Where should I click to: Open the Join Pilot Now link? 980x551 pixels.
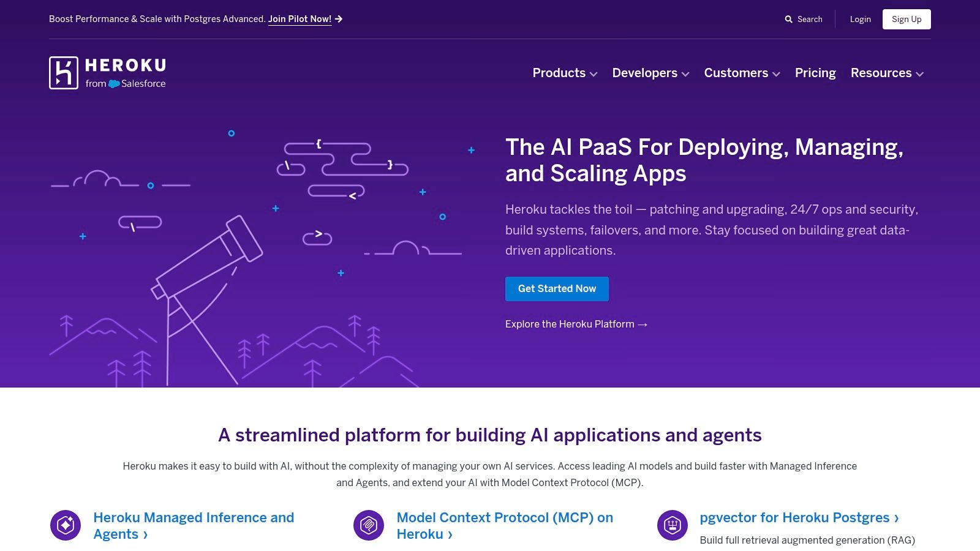click(x=300, y=19)
